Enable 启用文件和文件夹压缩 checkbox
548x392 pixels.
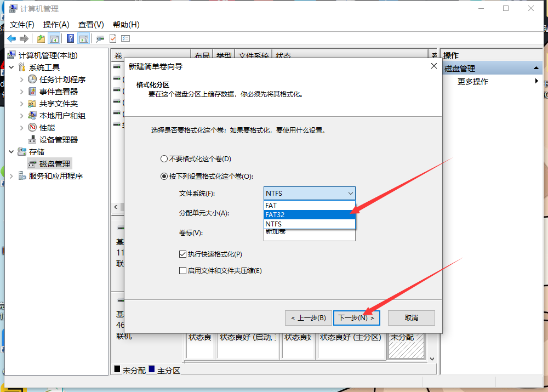[x=182, y=271]
